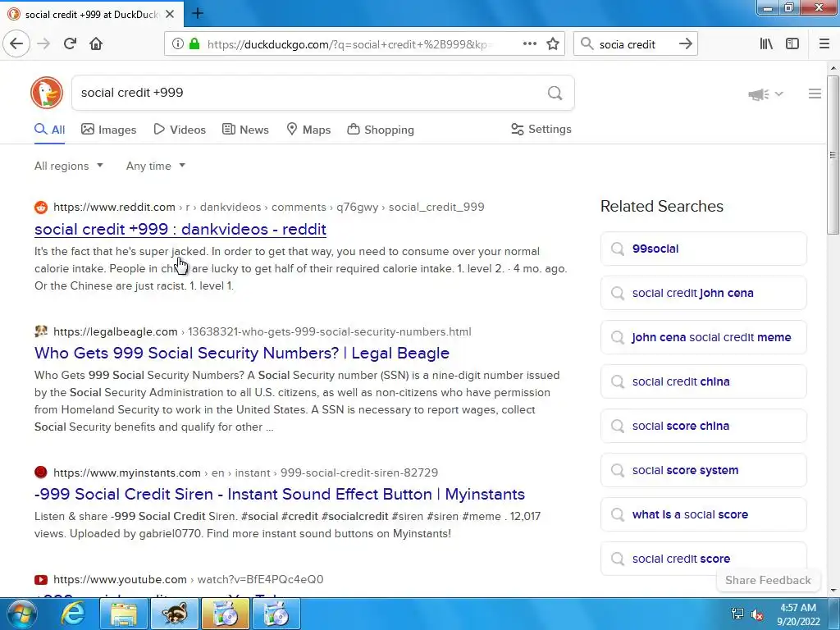The width and height of the screenshot is (840, 630).
Task: Click the legalbeagle.com result URL
Action: point(262,331)
